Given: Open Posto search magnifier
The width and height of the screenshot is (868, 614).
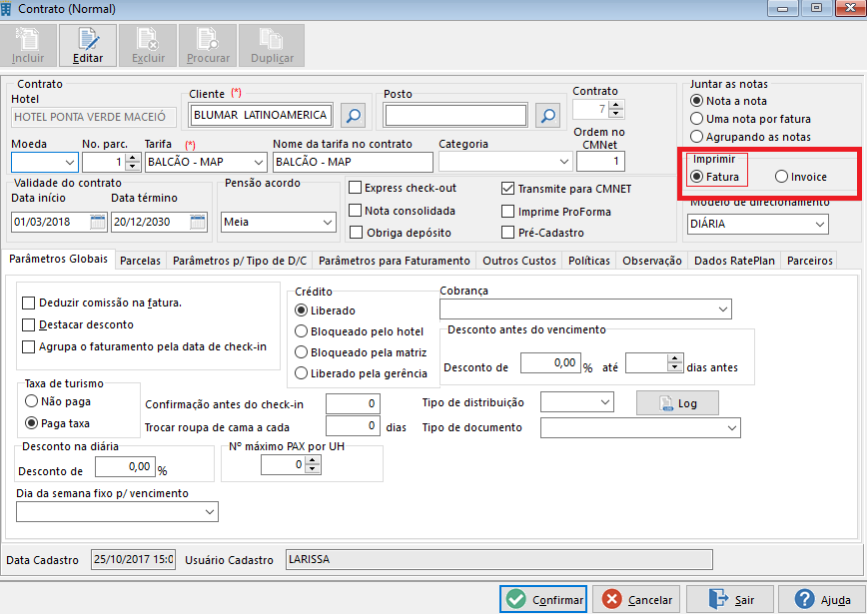Looking at the screenshot, I should click(x=548, y=115).
